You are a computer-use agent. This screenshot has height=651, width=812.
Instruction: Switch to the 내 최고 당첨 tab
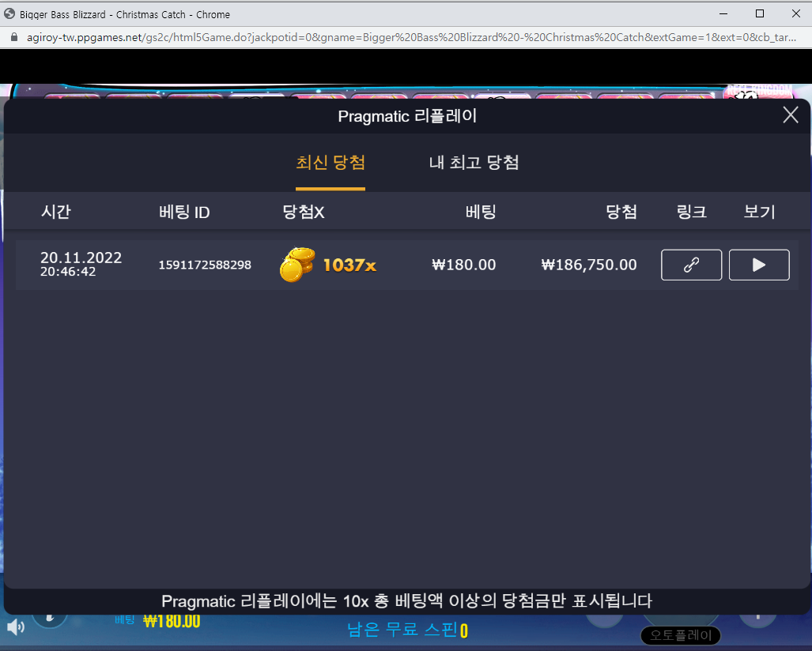(474, 163)
